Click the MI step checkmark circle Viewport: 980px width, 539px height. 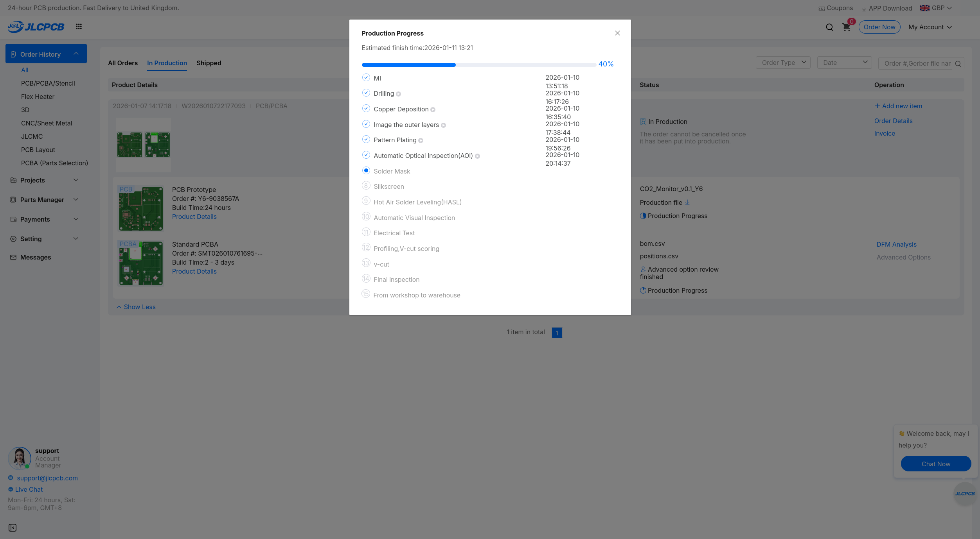pyautogui.click(x=366, y=77)
